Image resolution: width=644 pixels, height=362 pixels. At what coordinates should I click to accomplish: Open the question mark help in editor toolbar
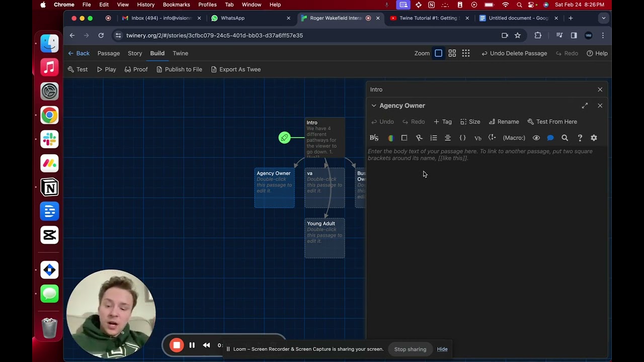pos(580,138)
